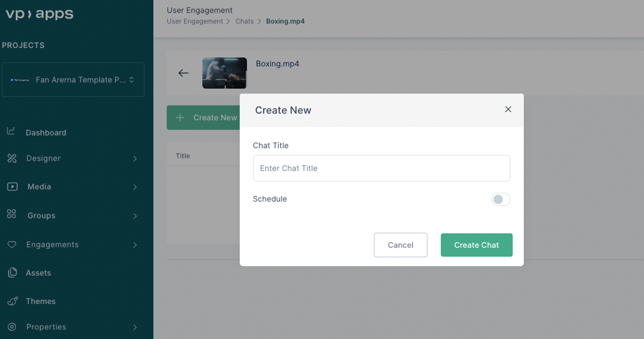
Task: Click the Themes brush icon
Action: point(13,301)
